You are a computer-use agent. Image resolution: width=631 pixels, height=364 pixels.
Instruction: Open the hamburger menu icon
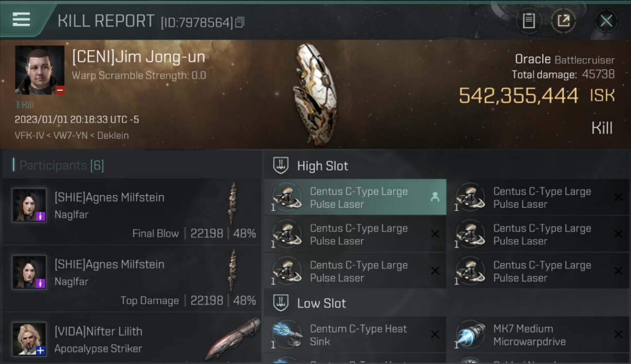pyautogui.click(x=21, y=19)
